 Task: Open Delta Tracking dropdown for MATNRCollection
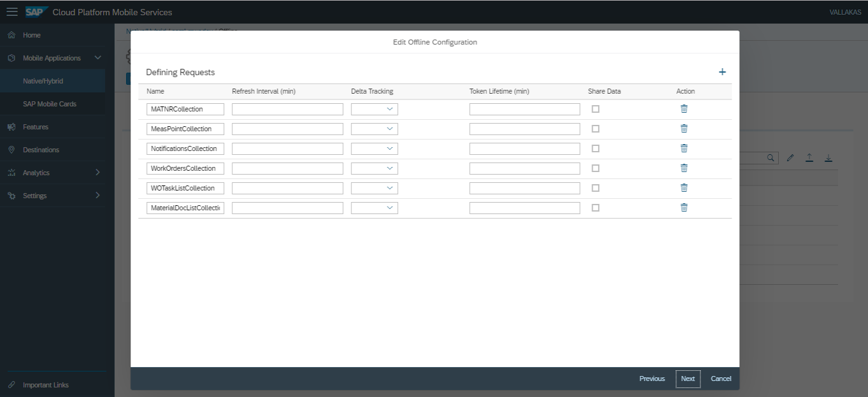tap(374, 110)
